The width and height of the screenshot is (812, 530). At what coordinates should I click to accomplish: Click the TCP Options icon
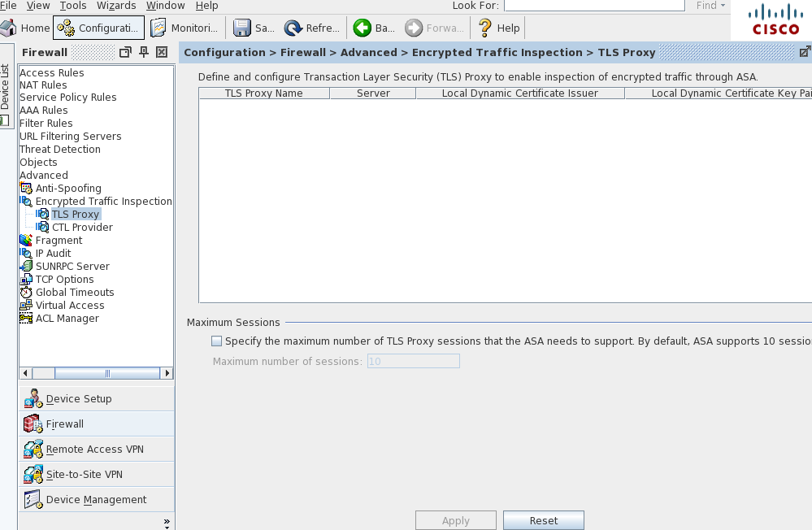pyautogui.click(x=26, y=280)
